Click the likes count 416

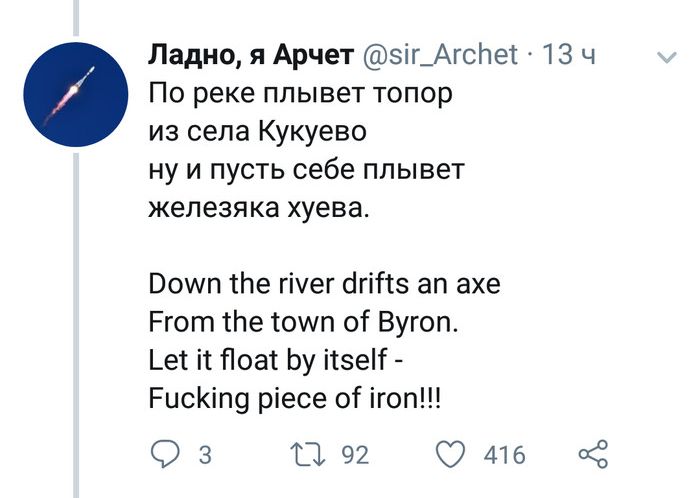[x=504, y=456]
